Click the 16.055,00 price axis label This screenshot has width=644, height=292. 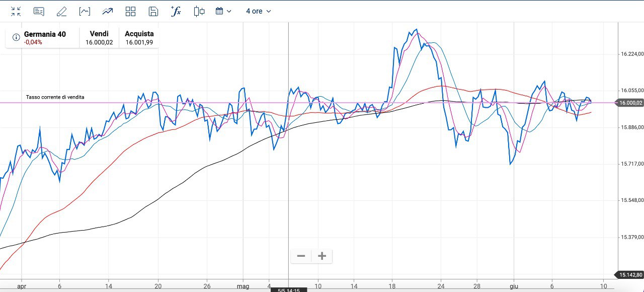tap(632, 91)
